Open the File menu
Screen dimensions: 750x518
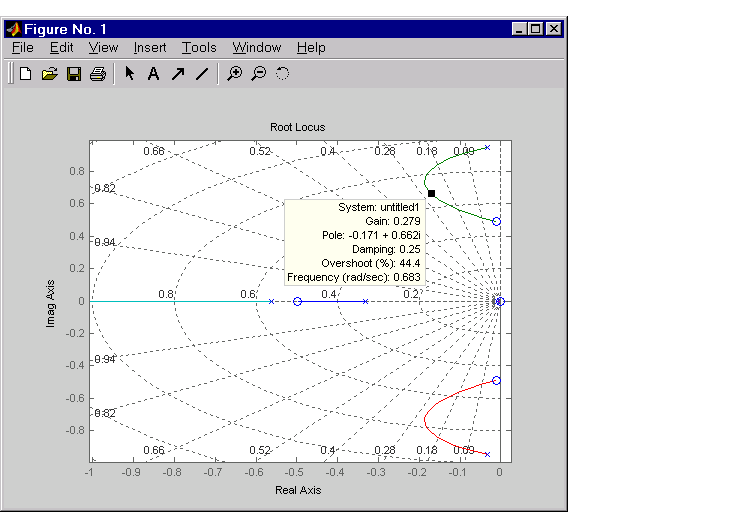[x=22, y=47]
